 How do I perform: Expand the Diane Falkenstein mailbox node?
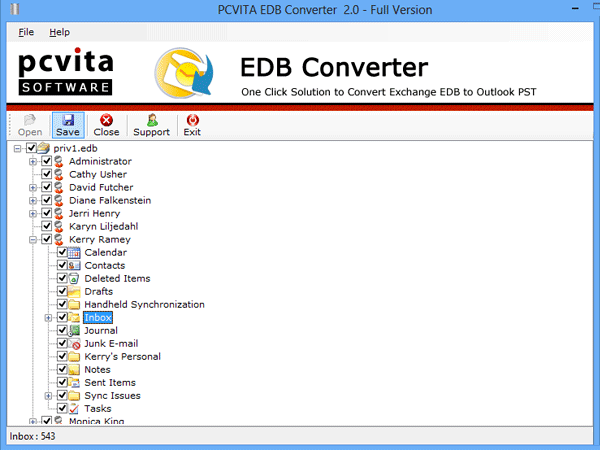(33, 201)
